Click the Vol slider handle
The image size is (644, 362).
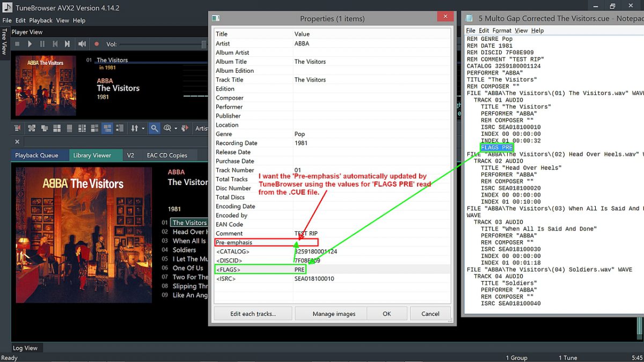(204, 44)
